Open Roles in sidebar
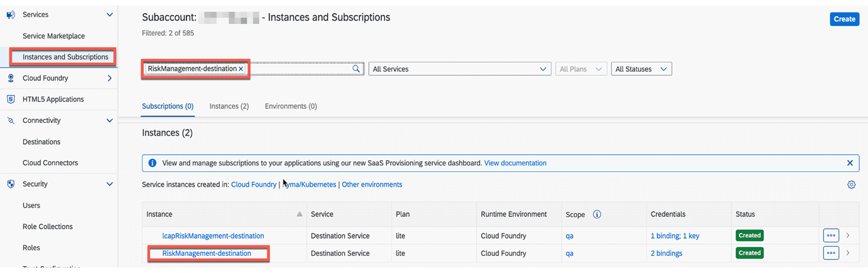This screenshot has height=273, width=868. coord(31,248)
